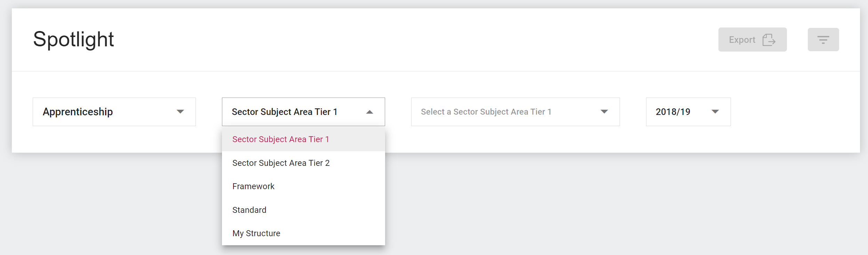
Task: Click the Export share icon
Action: 769,40
